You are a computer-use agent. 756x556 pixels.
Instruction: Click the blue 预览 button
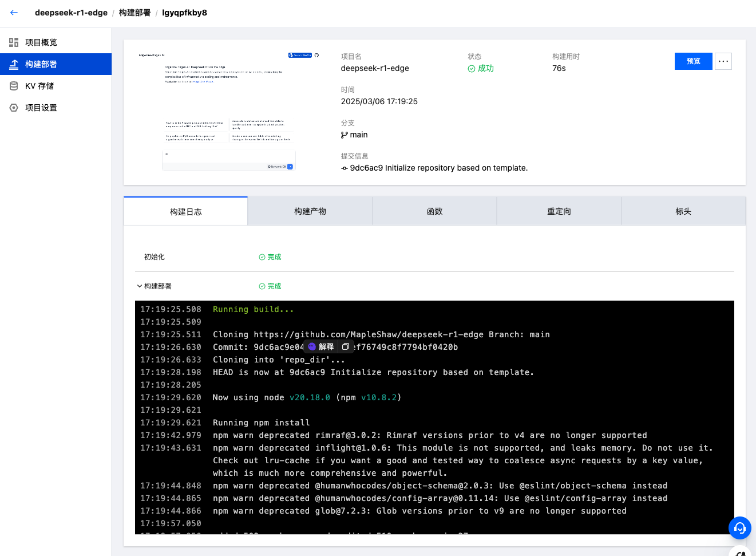tap(693, 61)
